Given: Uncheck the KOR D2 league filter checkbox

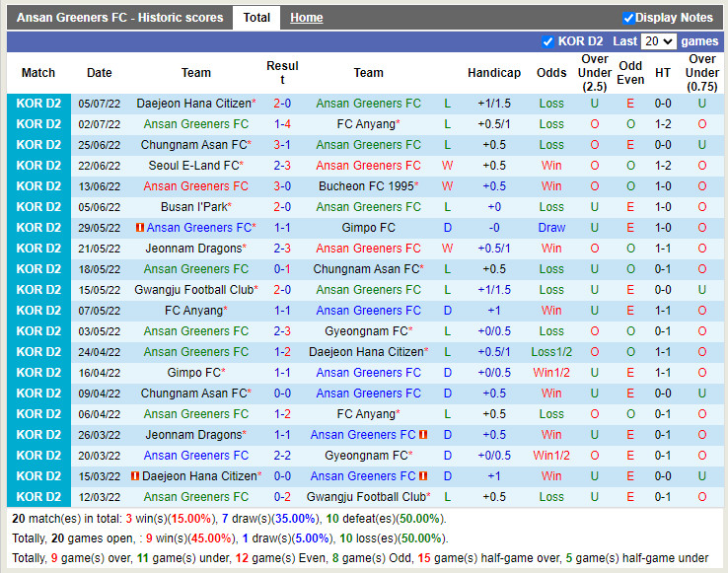Looking at the screenshot, I should coord(548,41).
